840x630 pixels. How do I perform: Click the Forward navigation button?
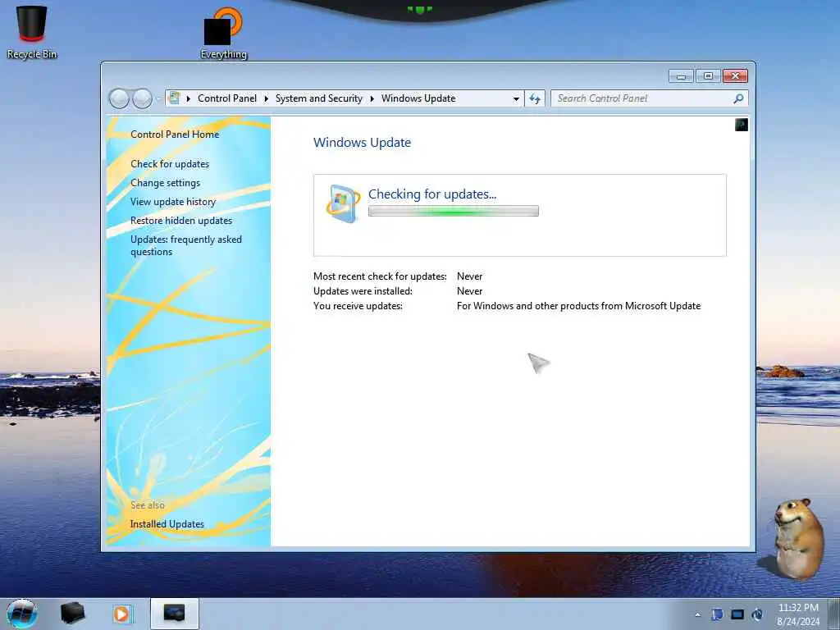pyautogui.click(x=142, y=98)
